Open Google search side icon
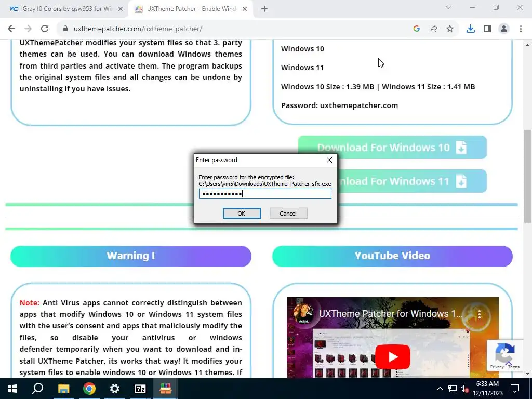 point(417,29)
